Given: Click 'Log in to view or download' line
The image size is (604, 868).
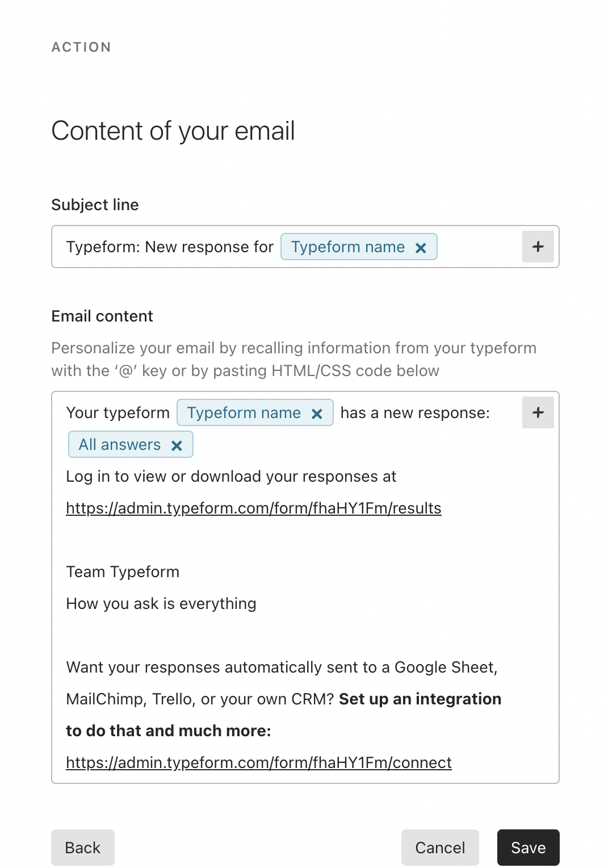Looking at the screenshot, I should click(x=231, y=476).
